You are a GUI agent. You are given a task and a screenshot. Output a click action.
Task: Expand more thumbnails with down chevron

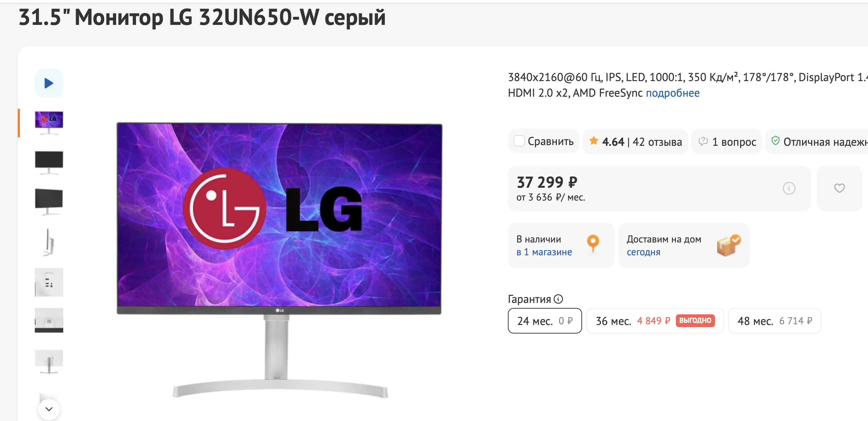click(x=49, y=409)
